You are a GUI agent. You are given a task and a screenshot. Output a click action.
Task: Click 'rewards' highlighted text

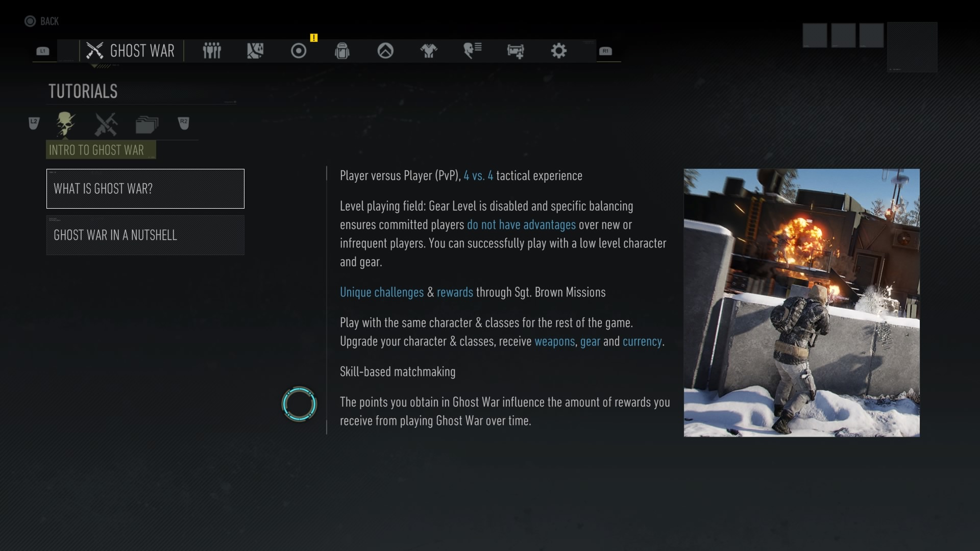(x=455, y=292)
